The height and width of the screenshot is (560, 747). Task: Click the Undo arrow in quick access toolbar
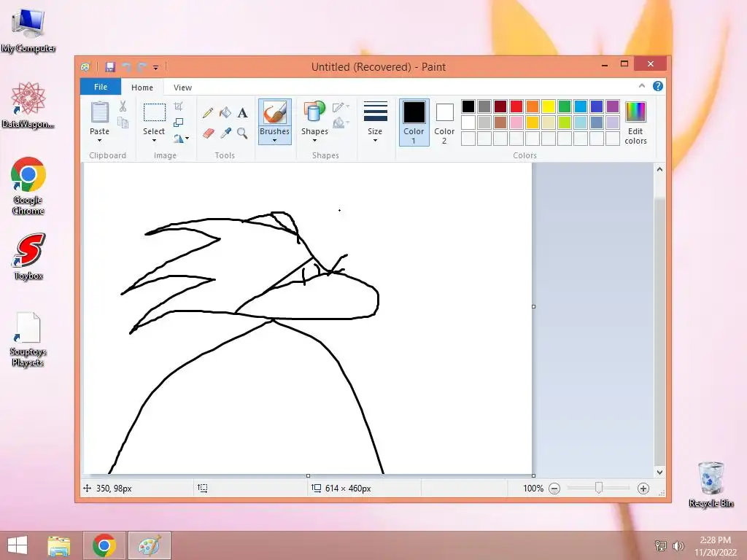click(126, 67)
